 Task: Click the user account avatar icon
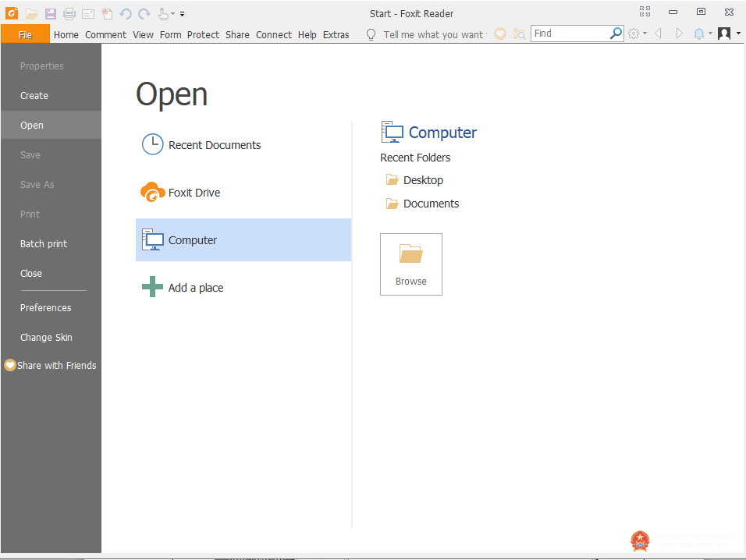724,34
